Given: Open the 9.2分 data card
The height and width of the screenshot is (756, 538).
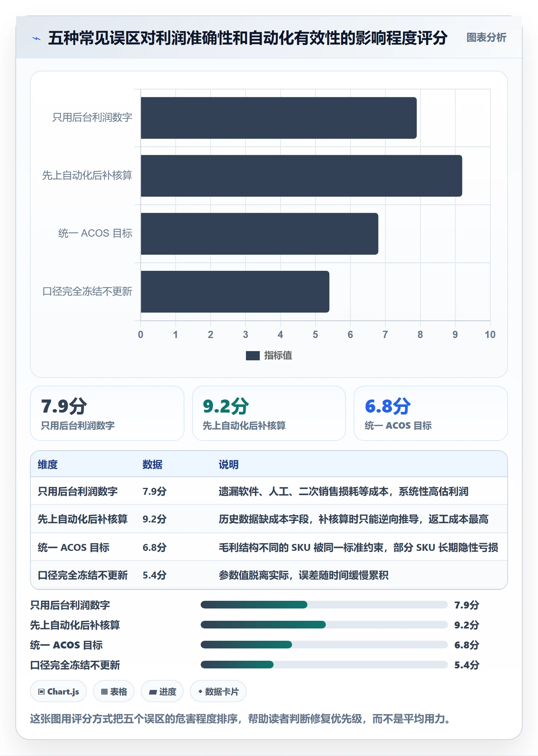Looking at the screenshot, I should coord(269,413).
